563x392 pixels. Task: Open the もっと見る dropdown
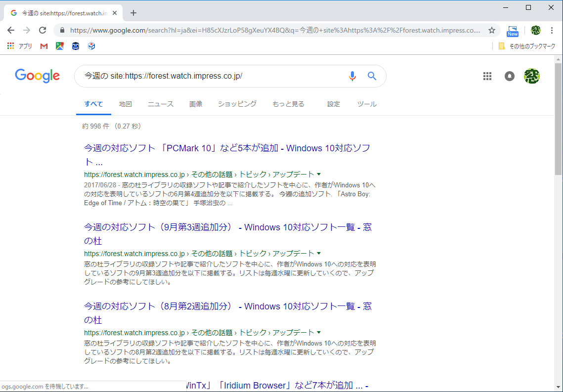tap(288, 104)
